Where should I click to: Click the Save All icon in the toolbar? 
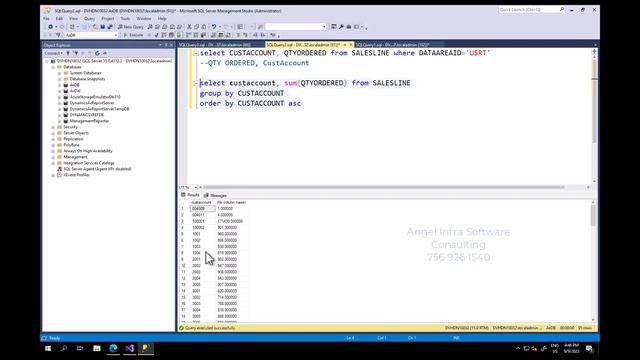109,27
